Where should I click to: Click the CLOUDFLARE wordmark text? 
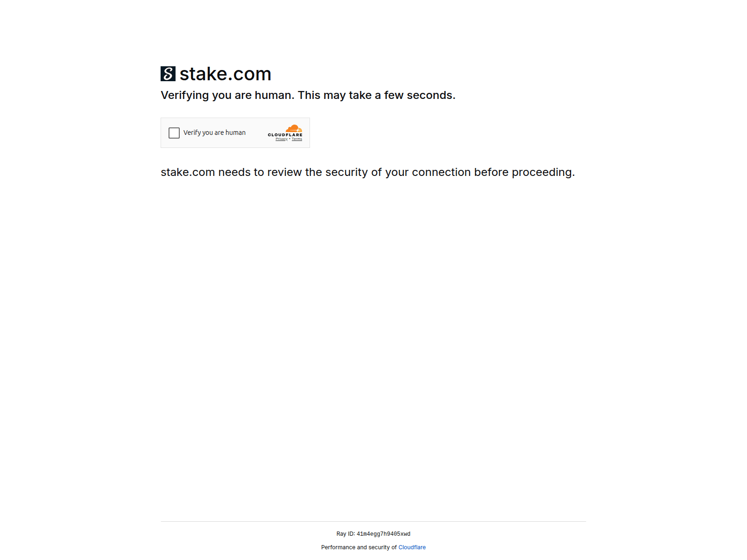[x=285, y=135]
